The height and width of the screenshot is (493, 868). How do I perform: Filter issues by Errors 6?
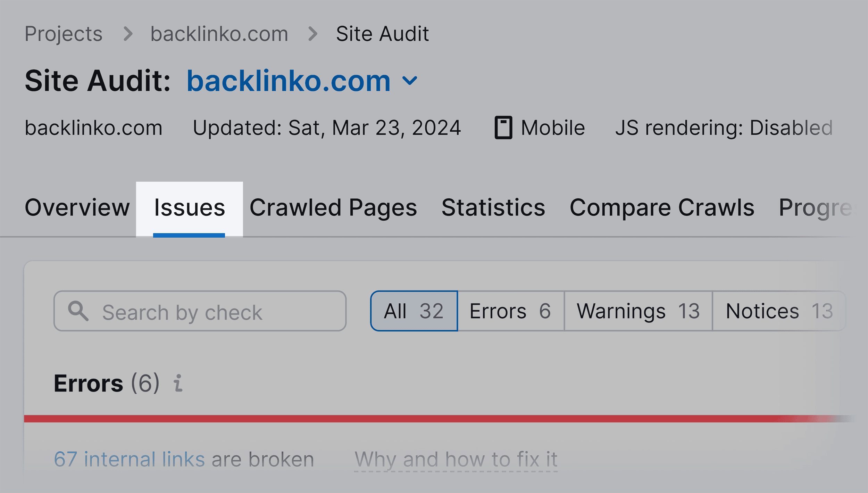coord(510,311)
